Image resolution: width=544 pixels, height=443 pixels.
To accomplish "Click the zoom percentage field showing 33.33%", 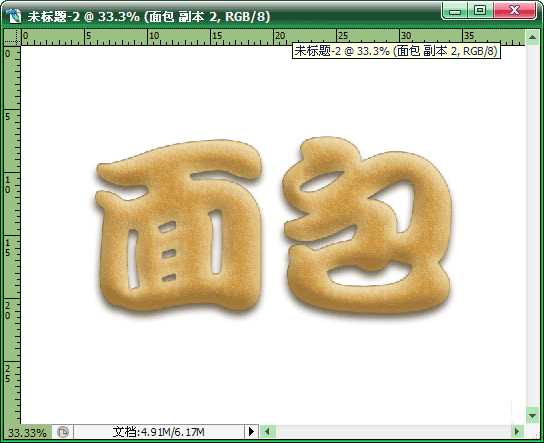I will (27, 433).
